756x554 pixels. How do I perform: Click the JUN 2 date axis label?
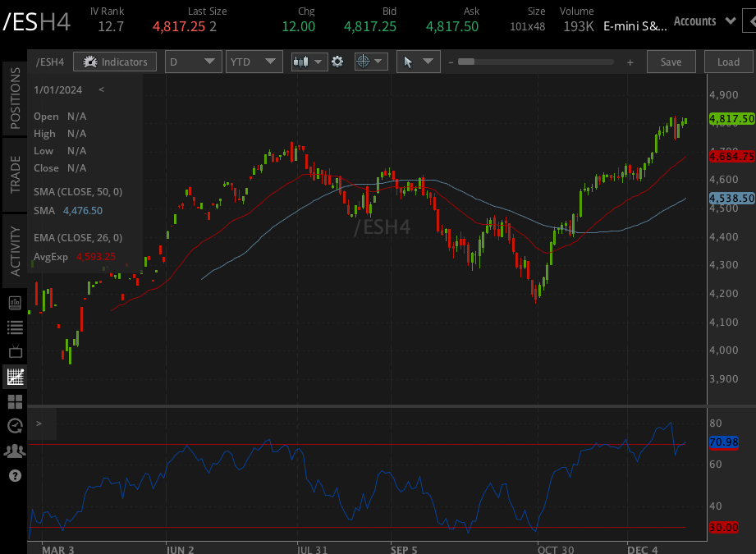click(x=180, y=550)
